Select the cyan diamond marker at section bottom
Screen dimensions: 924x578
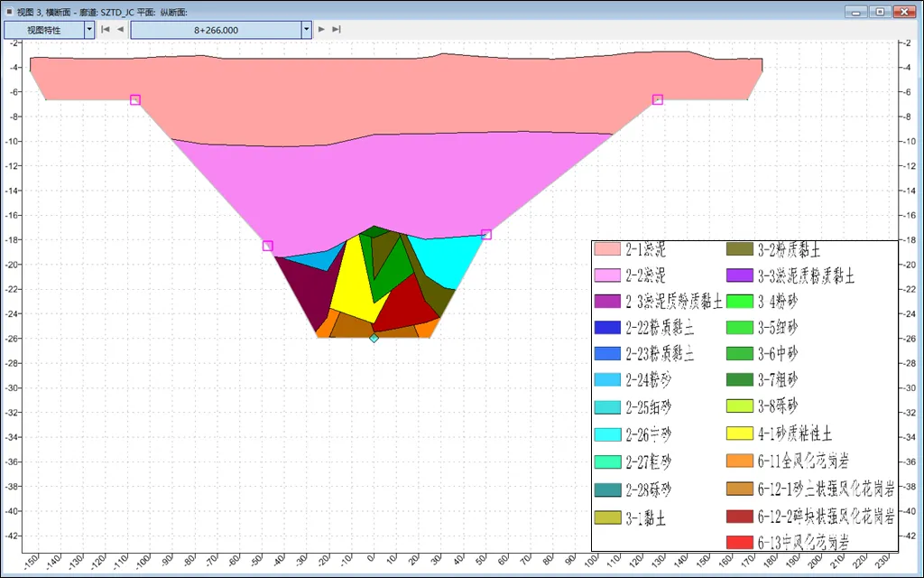tap(374, 338)
